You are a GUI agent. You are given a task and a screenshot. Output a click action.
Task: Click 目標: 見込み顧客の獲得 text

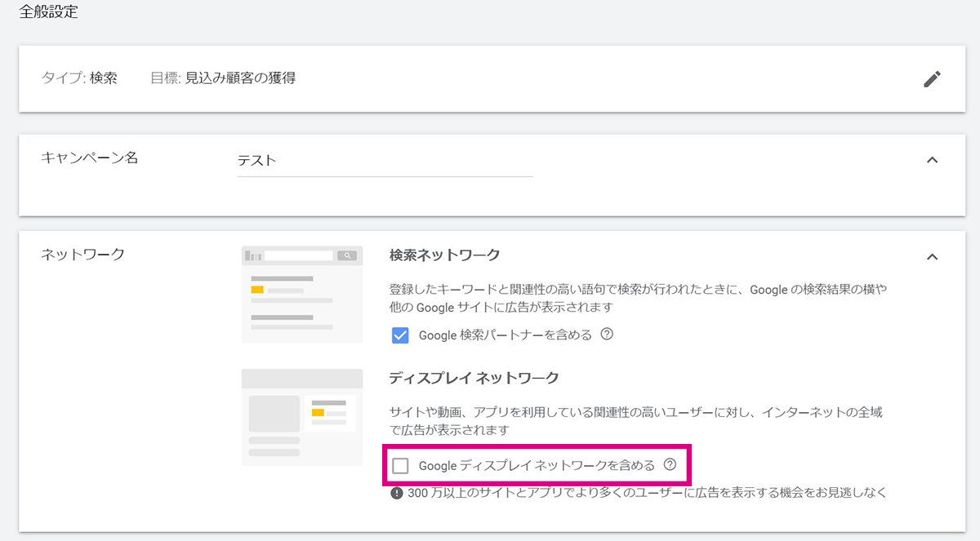223,78
